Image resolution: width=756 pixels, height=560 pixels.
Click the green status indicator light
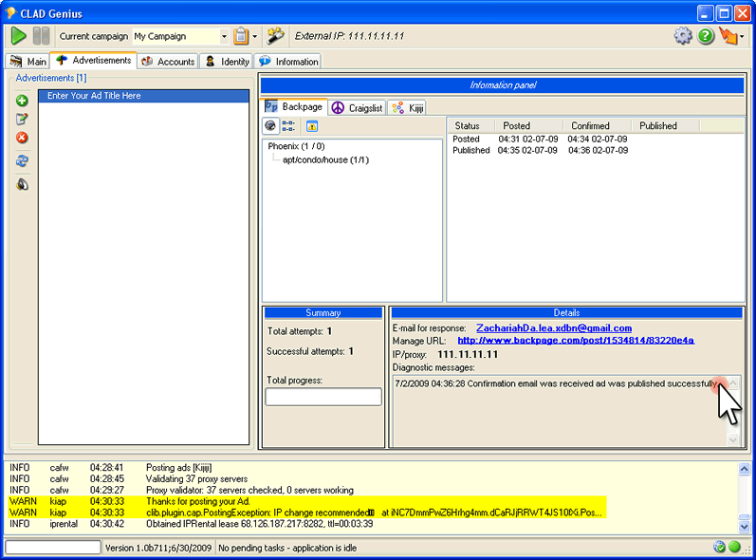[x=734, y=547]
